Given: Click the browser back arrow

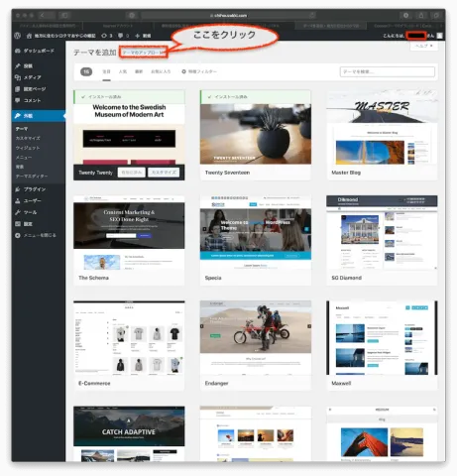Looking at the screenshot, I should click(x=43, y=15).
